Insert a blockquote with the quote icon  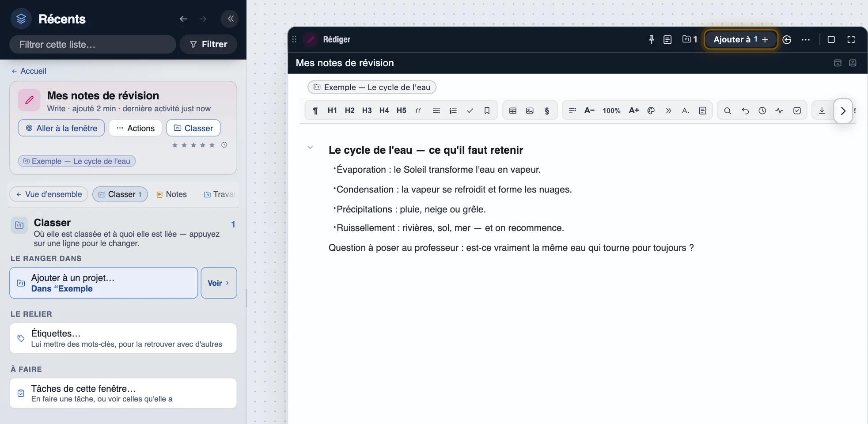(418, 111)
